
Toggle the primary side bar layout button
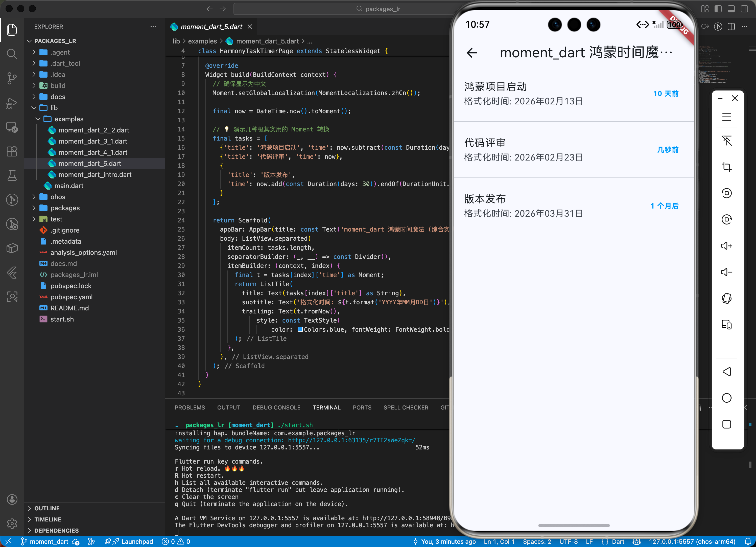coord(718,9)
